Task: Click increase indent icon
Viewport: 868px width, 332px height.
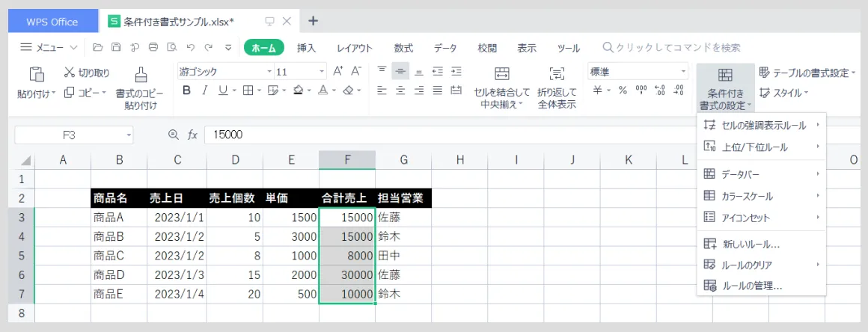Action: click(x=456, y=71)
